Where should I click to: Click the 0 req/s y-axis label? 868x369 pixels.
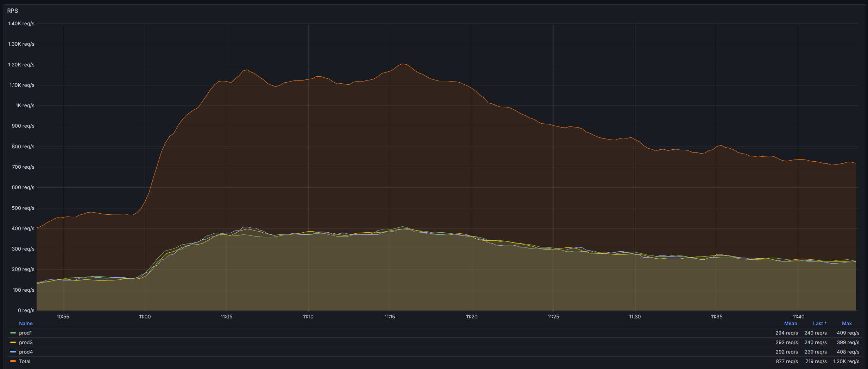26,310
